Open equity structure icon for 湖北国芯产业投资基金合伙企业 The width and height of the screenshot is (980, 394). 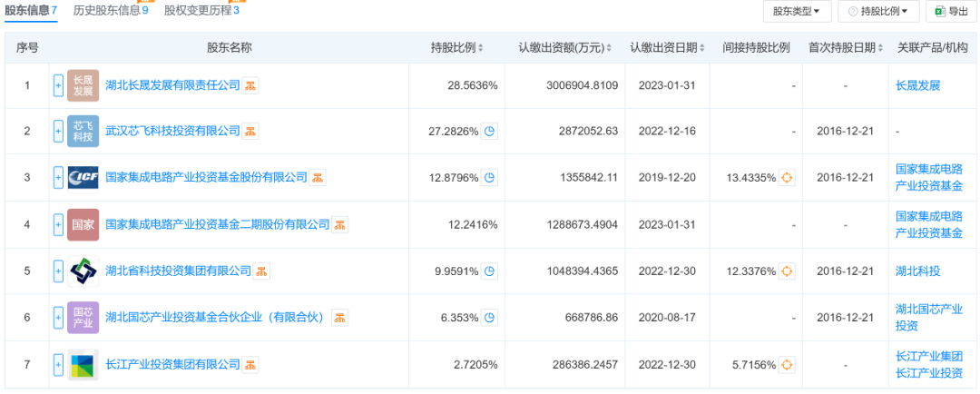pos(340,318)
